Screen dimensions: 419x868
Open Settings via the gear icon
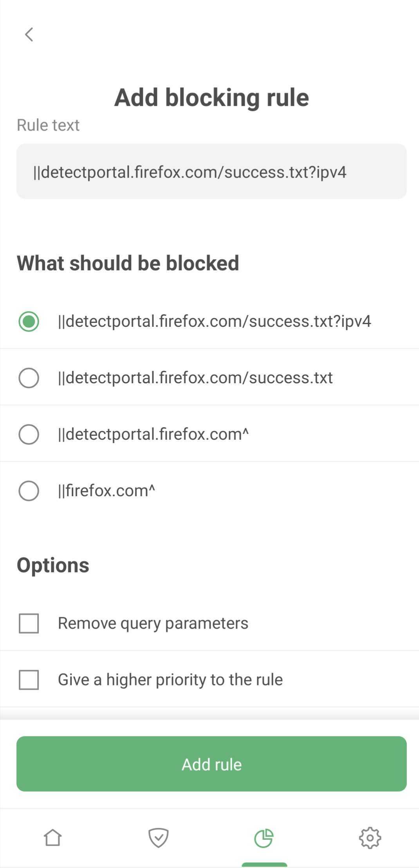[369, 837]
